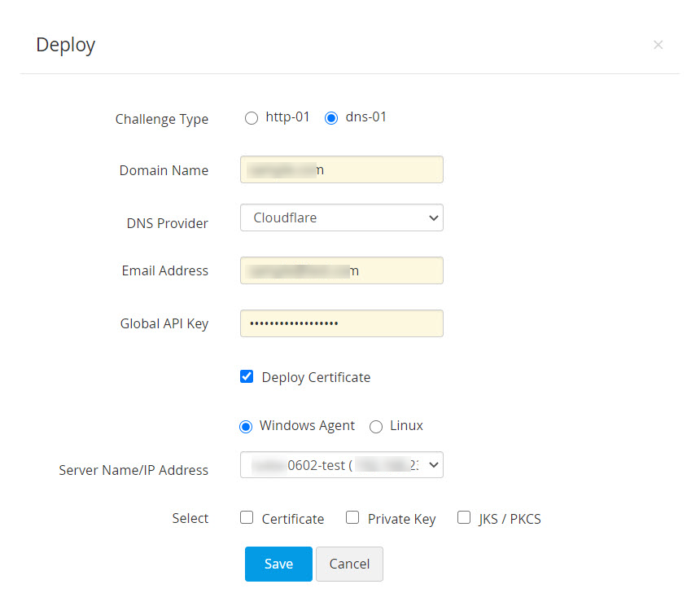Select the http-01 challenge type
The height and width of the screenshot is (615, 700).
pyautogui.click(x=252, y=117)
